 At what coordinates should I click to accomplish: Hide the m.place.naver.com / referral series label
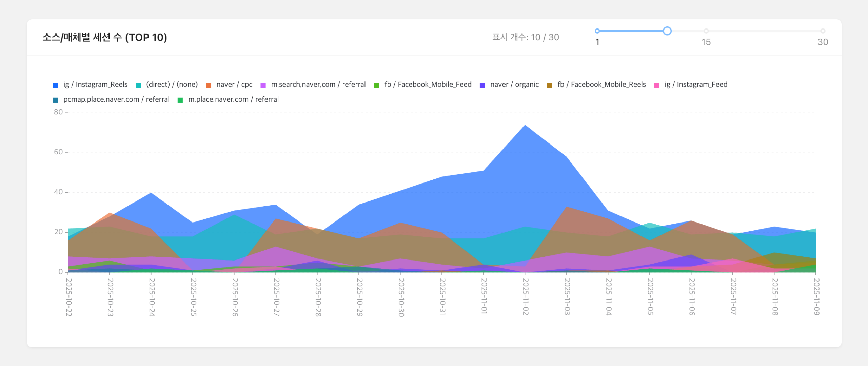click(x=233, y=99)
